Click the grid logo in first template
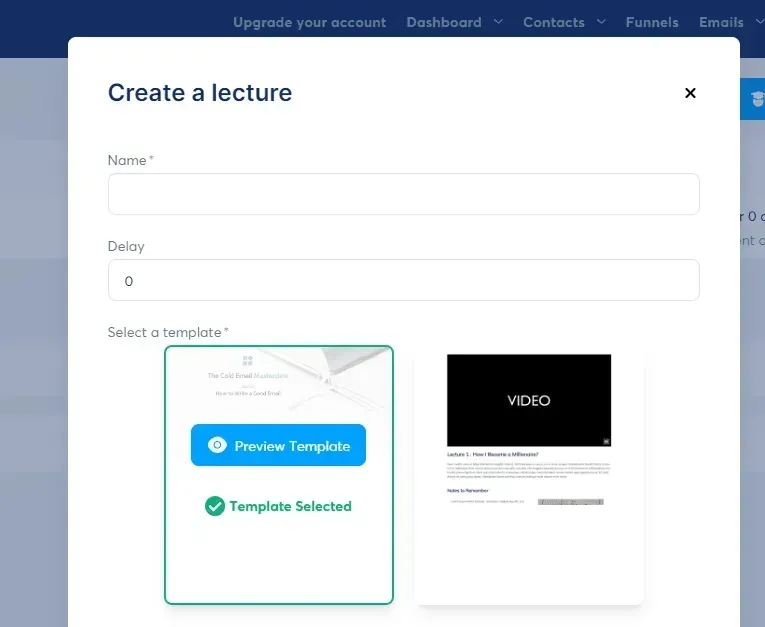 pyautogui.click(x=248, y=361)
